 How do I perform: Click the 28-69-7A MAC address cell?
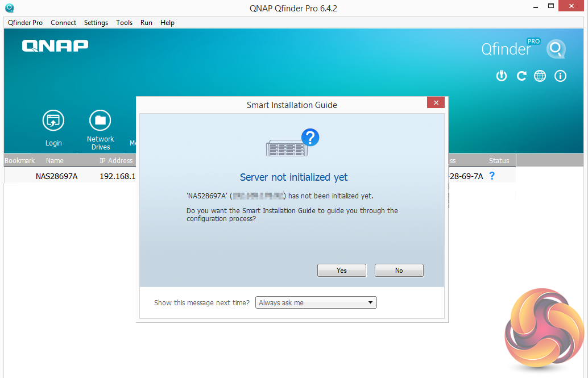click(x=466, y=176)
